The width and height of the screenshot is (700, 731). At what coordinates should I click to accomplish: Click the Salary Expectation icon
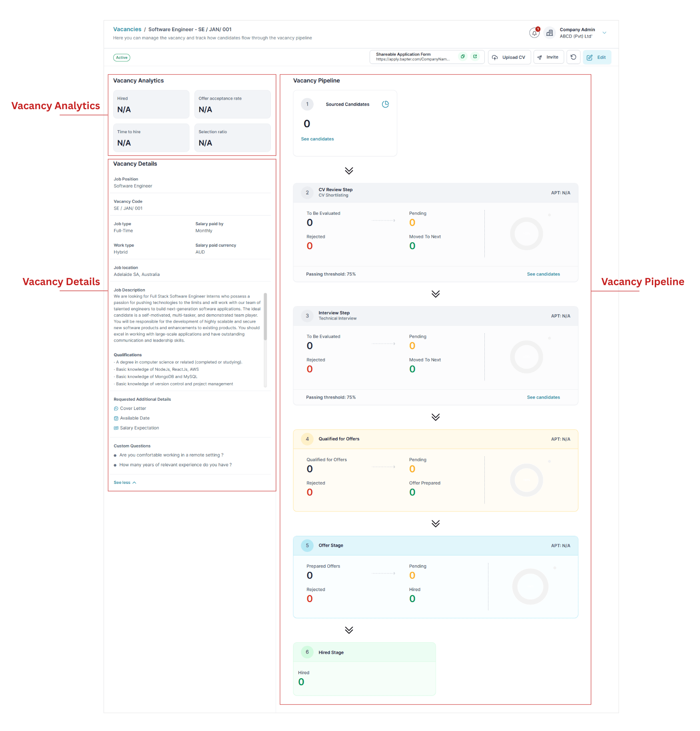coord(116,428)
